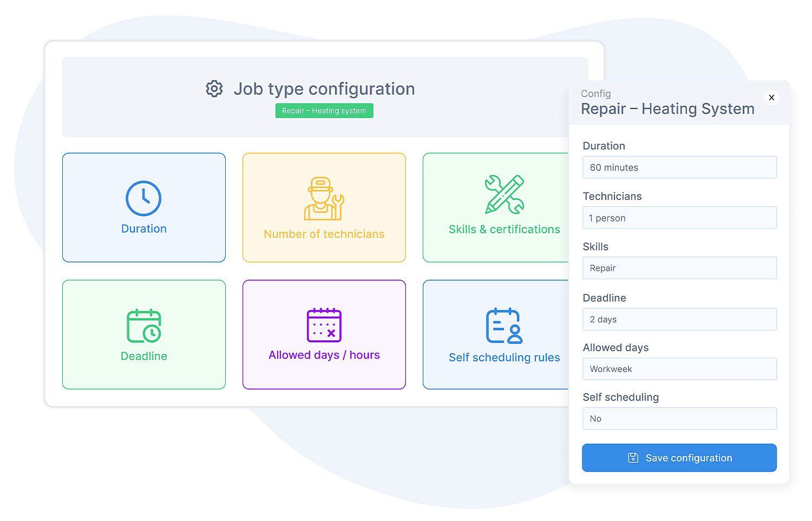Select the Deadline field showing 2 days

pyautogui.click(x=679, y=319)
